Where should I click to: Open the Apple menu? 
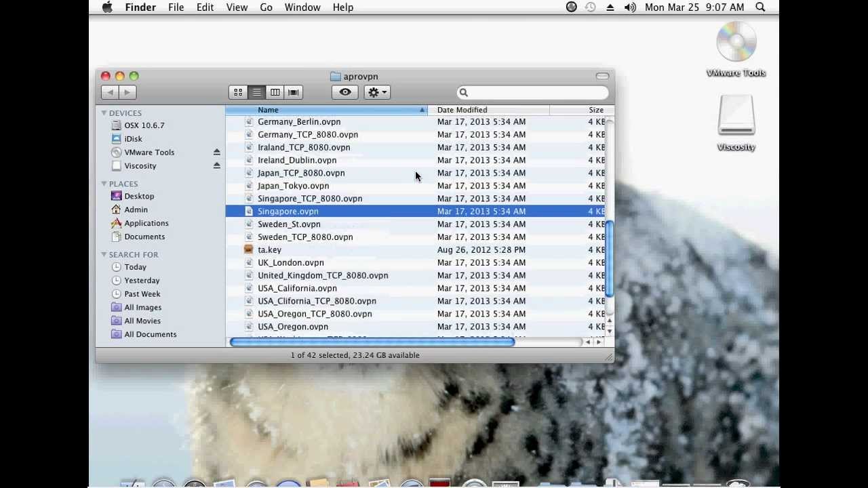click(107, 7)
